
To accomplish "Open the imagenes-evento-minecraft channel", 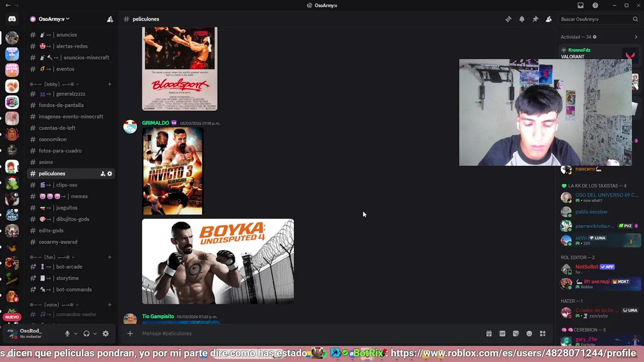I will 71,117.
